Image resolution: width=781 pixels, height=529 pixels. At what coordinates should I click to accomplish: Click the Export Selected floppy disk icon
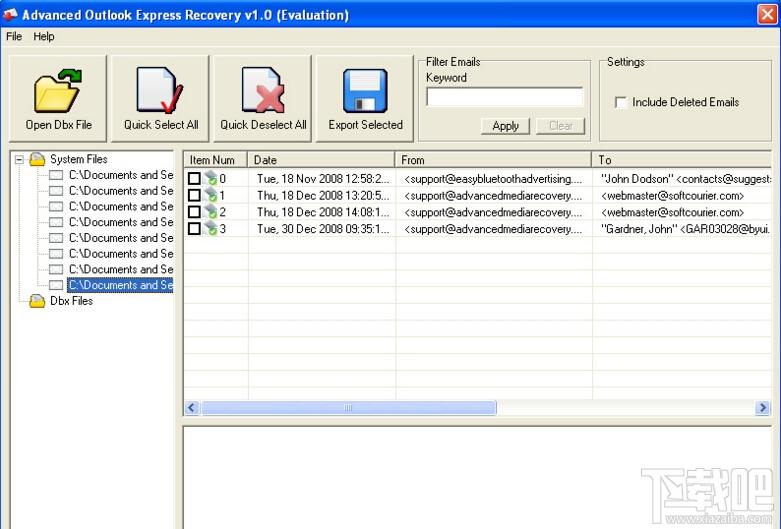click(x=365, y=90)
